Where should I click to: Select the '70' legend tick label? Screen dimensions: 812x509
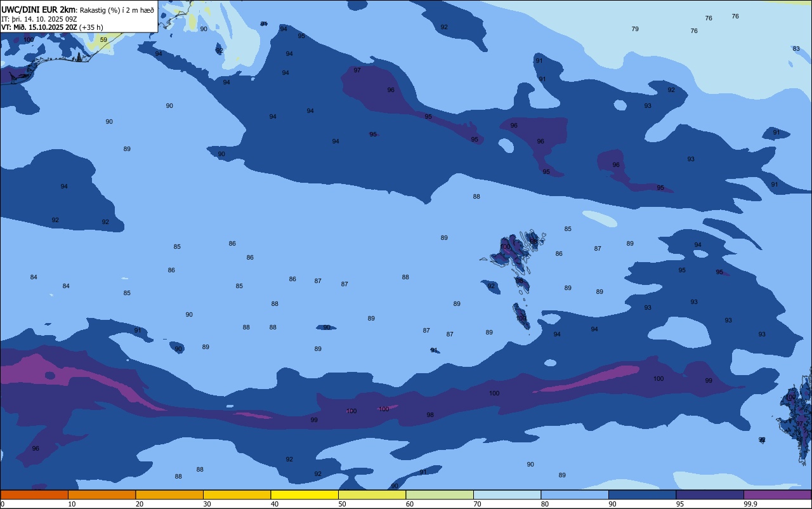477,504
